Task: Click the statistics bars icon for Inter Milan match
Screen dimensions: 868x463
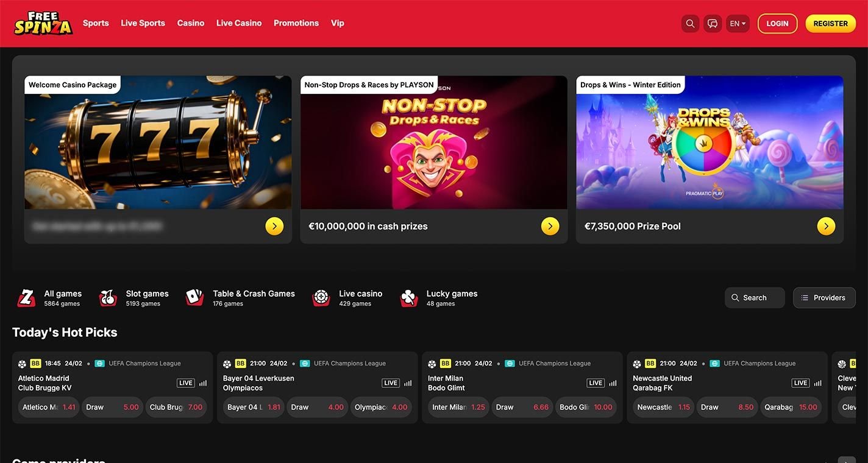Action: click(613, 383)
